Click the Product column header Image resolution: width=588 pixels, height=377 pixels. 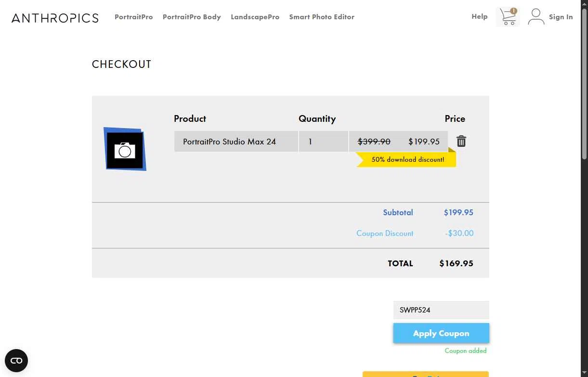pyautogui.click(x=190, y=118)
